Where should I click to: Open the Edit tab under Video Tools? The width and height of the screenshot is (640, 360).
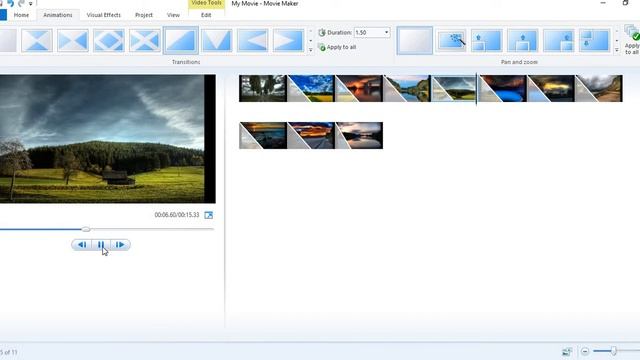click(206, 15)
